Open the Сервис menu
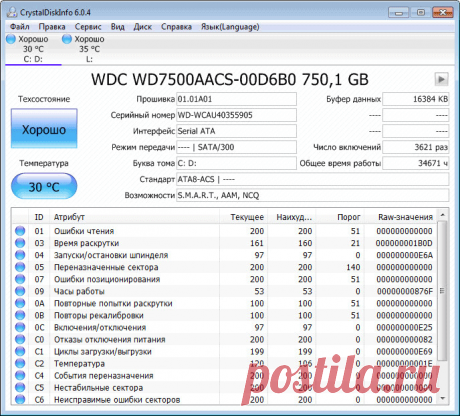Screen dimensions: 460x416 point(88,27)
